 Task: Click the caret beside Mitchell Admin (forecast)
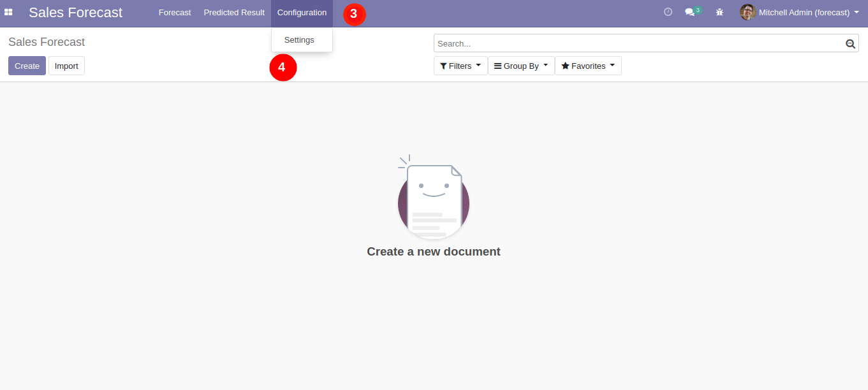[857, 12]
